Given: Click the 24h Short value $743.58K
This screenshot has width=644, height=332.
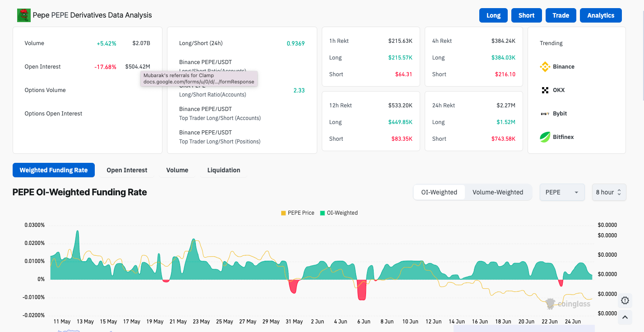Looking at the screenshot, I should point(503,139).
